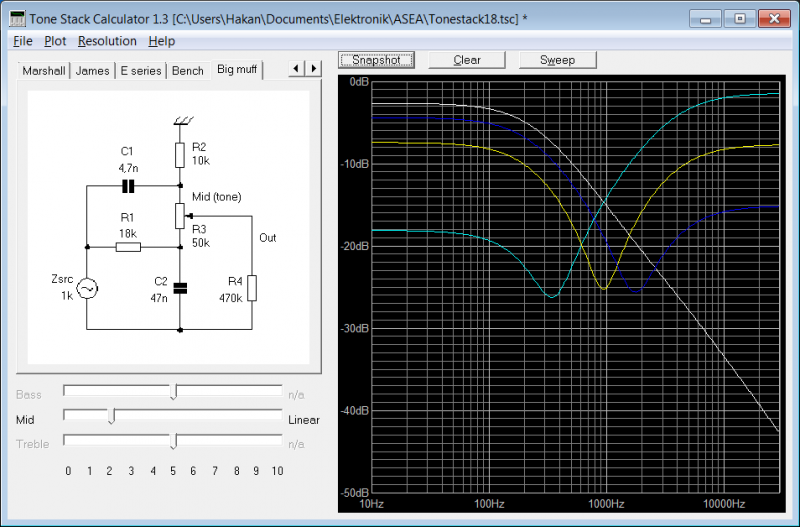Open the Plot menu
Viewport: 800px width, 527px height.
pos(55,41)
